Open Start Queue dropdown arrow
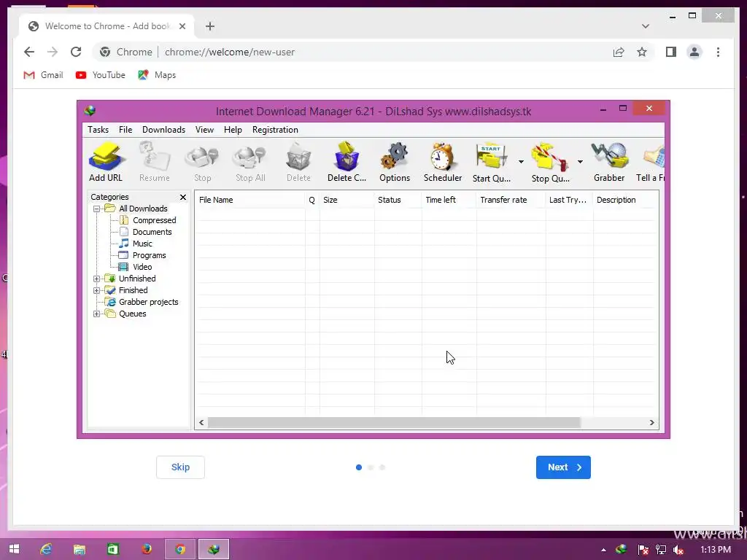The height and width of the screenshot is (560, 747). tap(521, 162)
